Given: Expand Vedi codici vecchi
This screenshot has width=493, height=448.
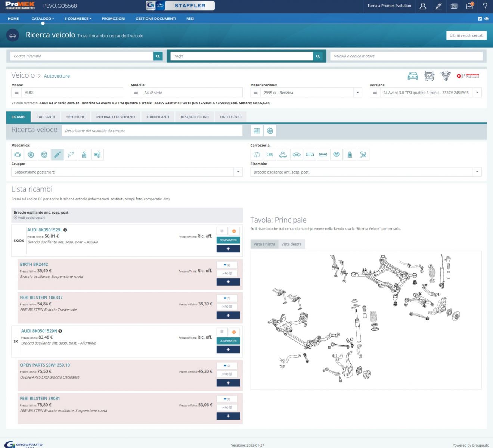Looking at the screenshot, I should 30,218.
